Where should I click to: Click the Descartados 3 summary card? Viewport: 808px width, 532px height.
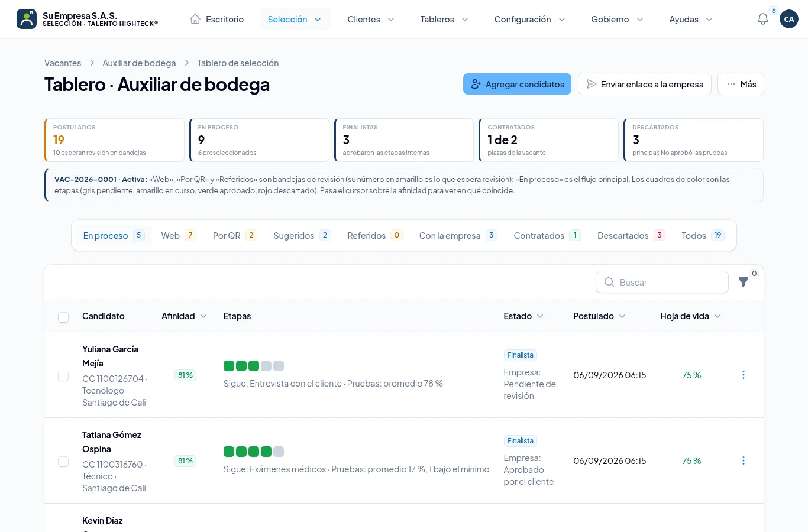(x=693, y=140)
